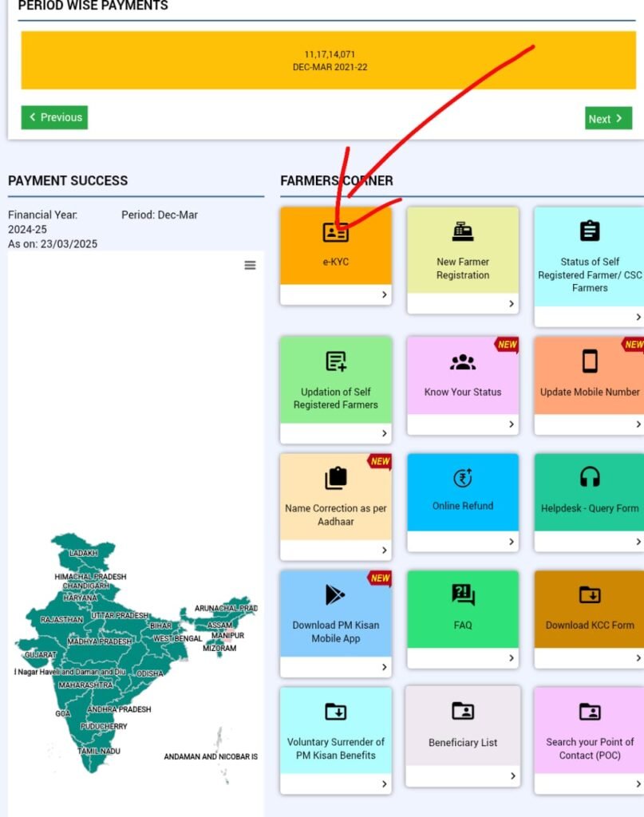
Task: Open Online Refund text link
Action: pos(463,505)
